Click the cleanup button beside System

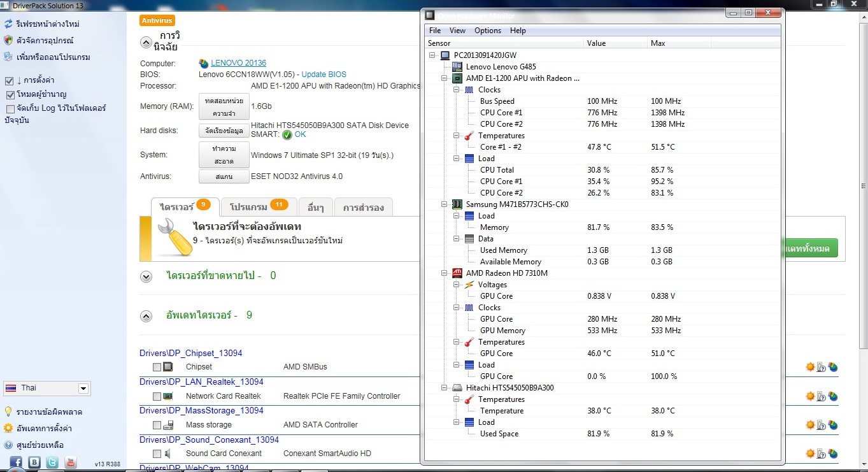point(224,155)
